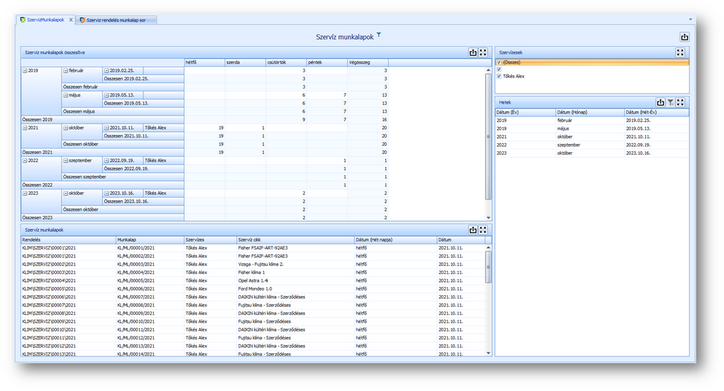Sort Hetek by Dátum (Év) column
This screenshot has width=724, height=391.
click(525, 112)
